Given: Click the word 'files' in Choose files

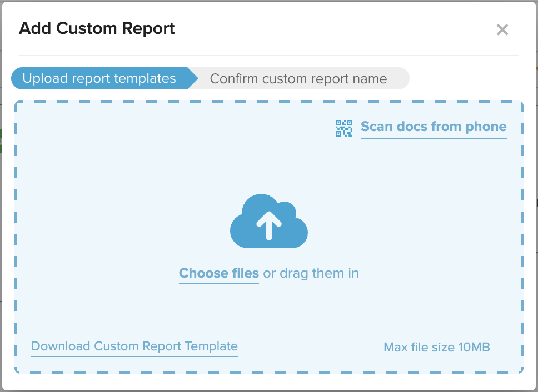Looking at the screenshot, I should click(245, 273).
